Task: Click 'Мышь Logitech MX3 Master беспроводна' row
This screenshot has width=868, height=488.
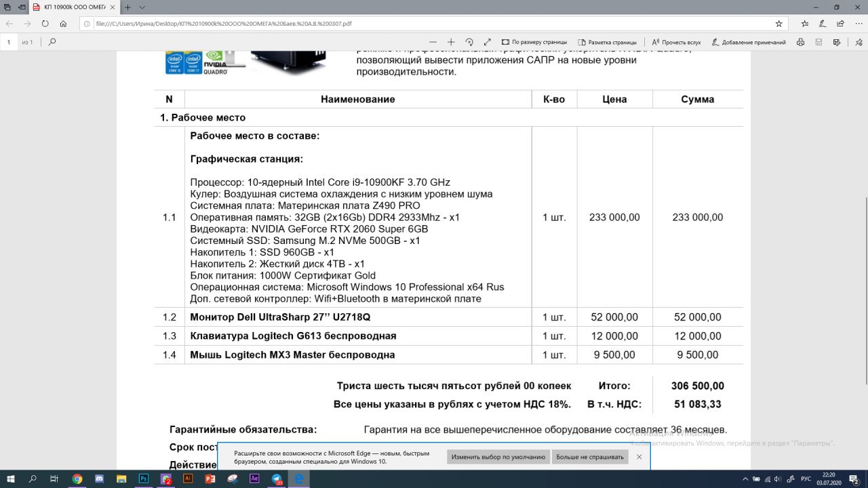Action: (448, 354)
